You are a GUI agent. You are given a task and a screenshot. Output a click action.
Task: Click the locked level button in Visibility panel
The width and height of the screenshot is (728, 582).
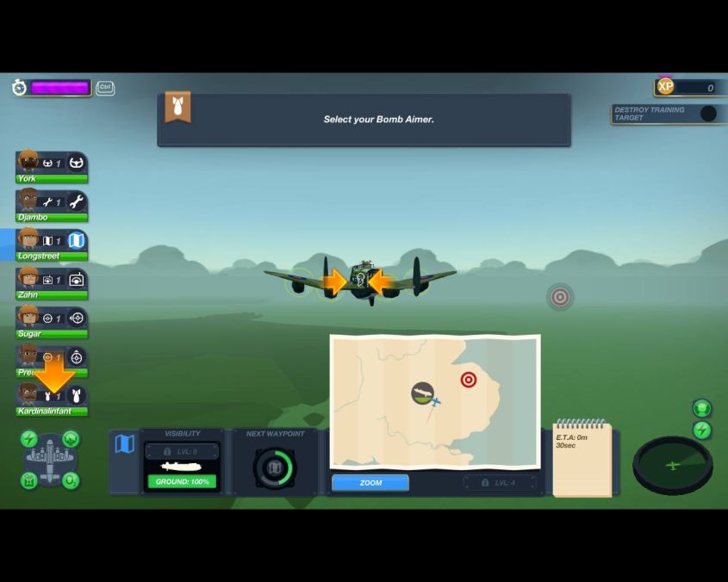coord(182,451)
